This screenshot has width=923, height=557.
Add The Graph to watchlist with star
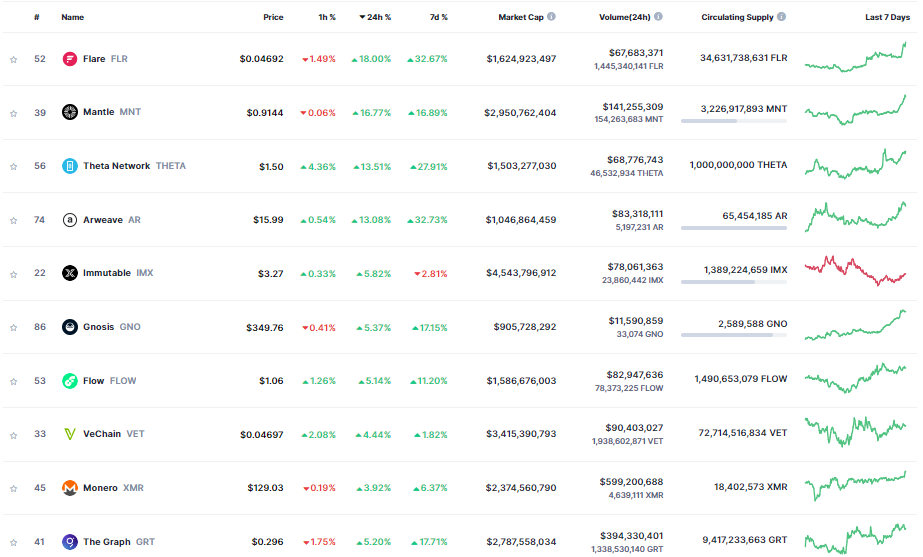[14, 542]
